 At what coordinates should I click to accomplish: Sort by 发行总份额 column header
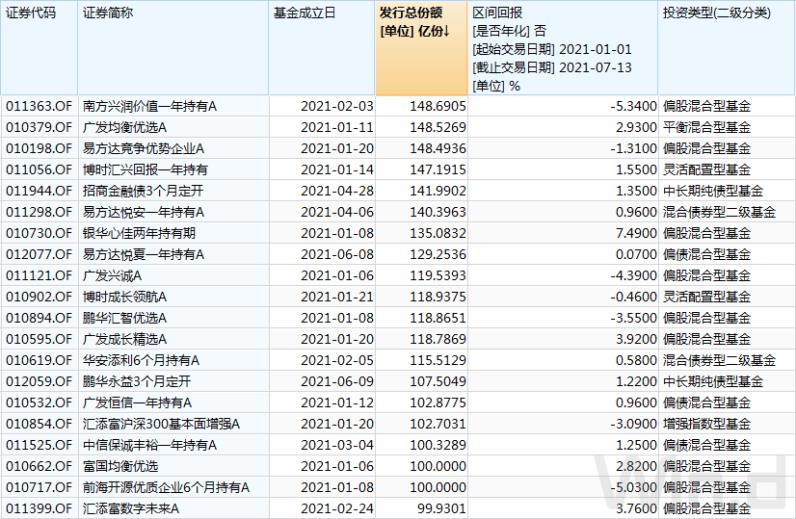click(421, 48)
